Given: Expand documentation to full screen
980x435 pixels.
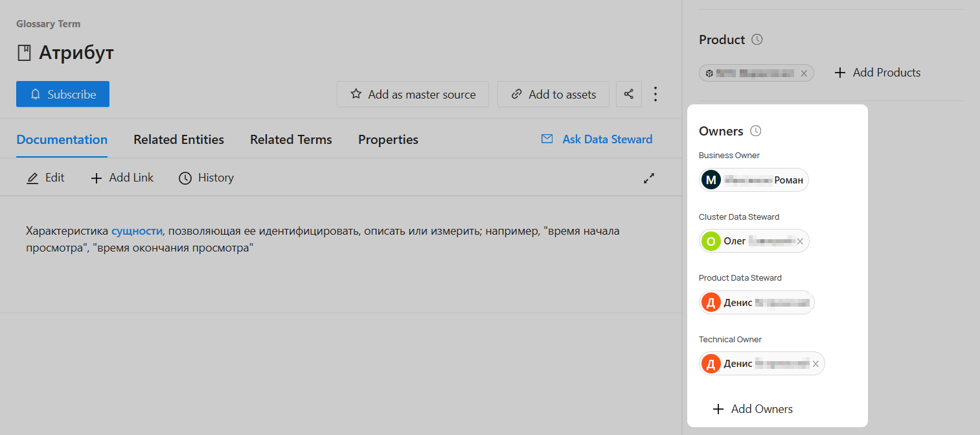Looking at the screenshot, I should tap(649, 178).
